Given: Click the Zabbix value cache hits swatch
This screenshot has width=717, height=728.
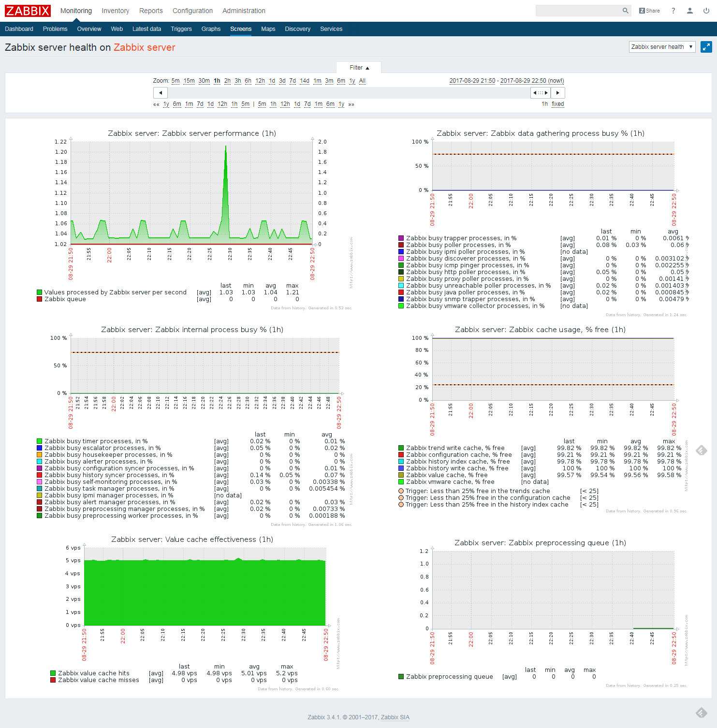Looking at the screenshot, I should pyautogui.click(x=53, y=673).
